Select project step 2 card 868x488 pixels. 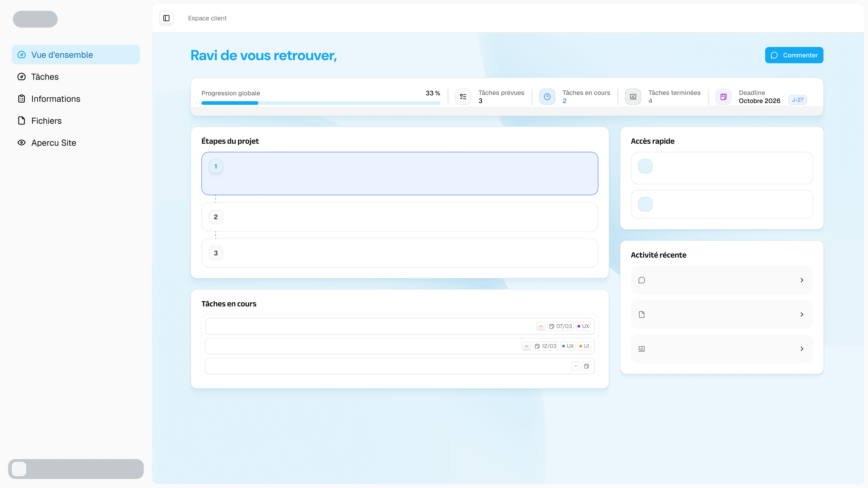[x=400, y=217]
